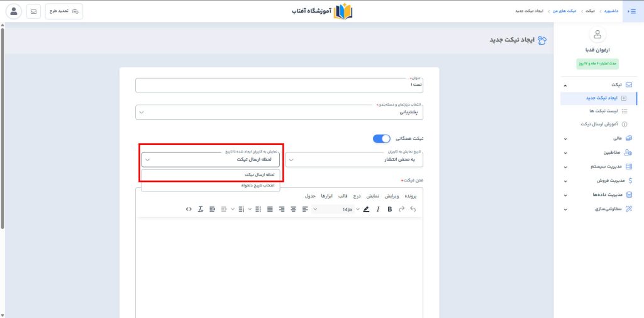The image size is (644, 318).
Task: Open the envelope messages icon in header
Action: click(33, 11)
